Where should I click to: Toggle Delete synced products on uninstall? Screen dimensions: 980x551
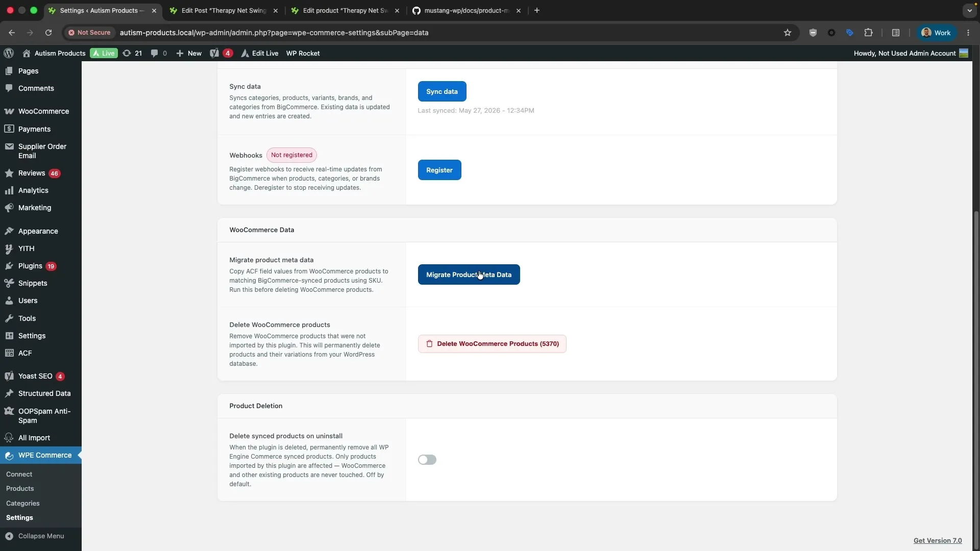(427, 460)
